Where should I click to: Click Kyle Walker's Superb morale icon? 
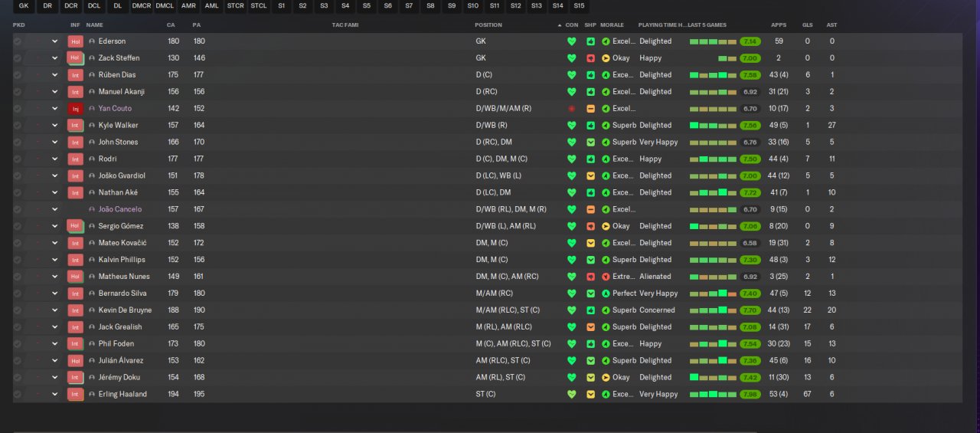pos(606,126)
